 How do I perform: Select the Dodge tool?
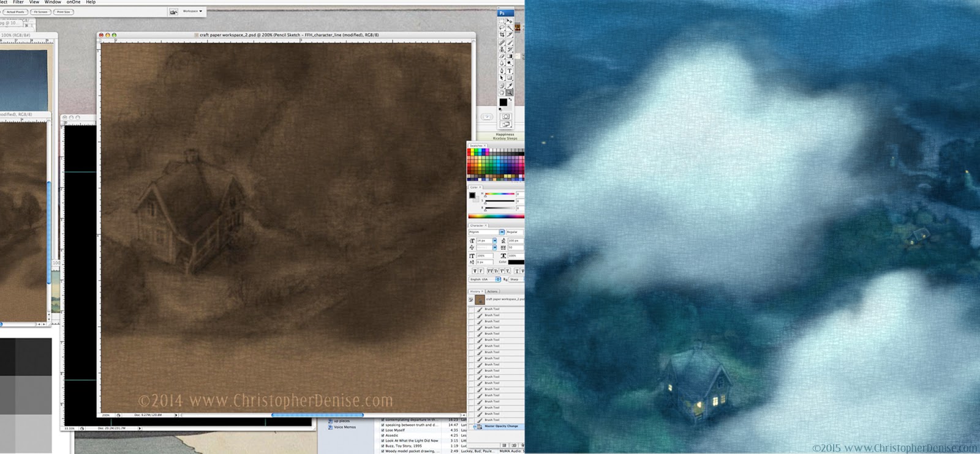click(x=509, y=63)
